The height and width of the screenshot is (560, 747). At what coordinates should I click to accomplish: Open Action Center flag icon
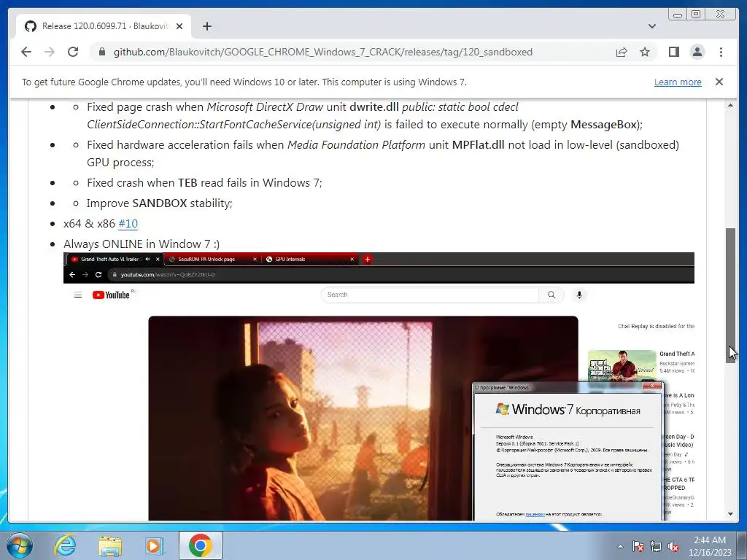[638, 546]
